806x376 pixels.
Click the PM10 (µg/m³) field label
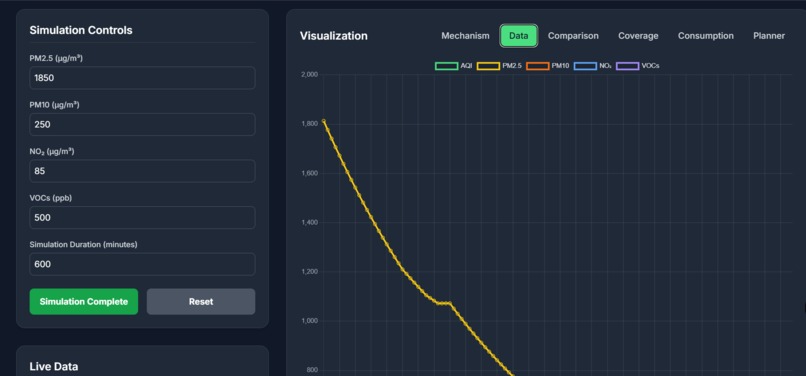point(54,105)
